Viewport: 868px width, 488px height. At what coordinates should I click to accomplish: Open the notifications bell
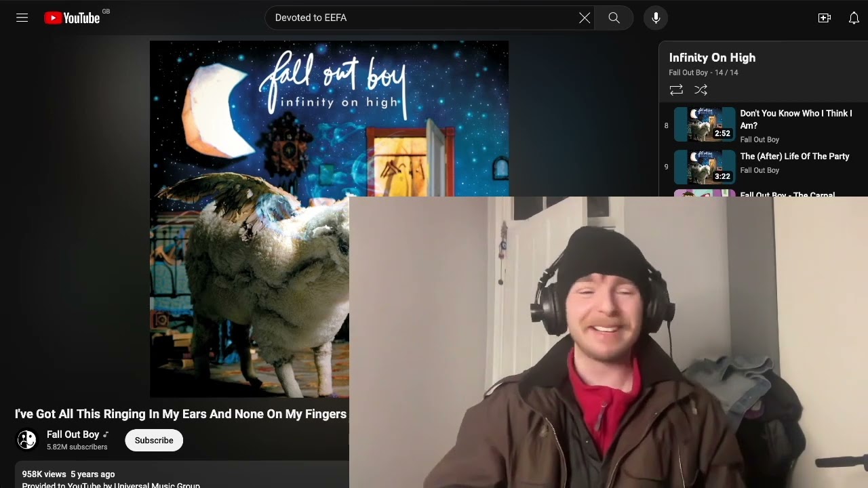click(854, 18)
